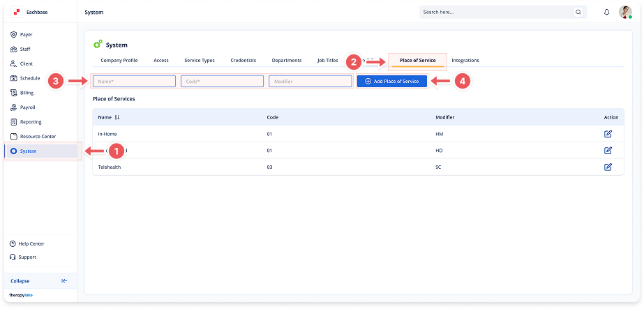
Task: Click into the Name input field
Action: tap(134, 82)
